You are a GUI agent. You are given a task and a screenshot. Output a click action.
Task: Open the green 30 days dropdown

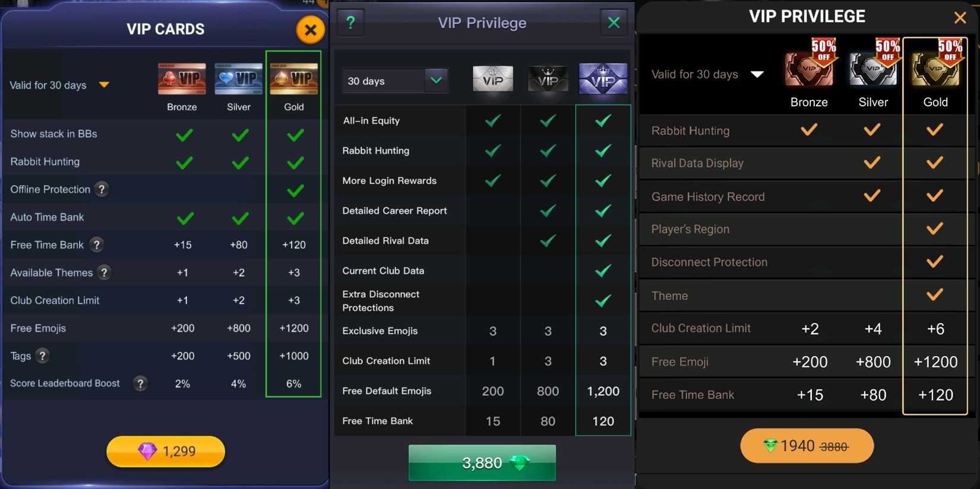[436, 81]
